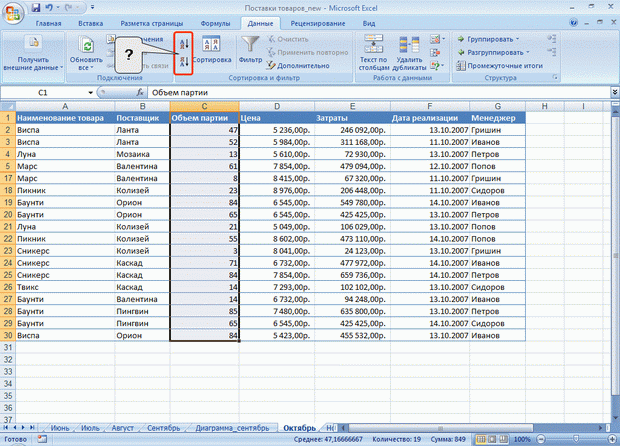Go to first sheet navigation arrow
Viewport: 620px width, 446px height.
point(6,427)
